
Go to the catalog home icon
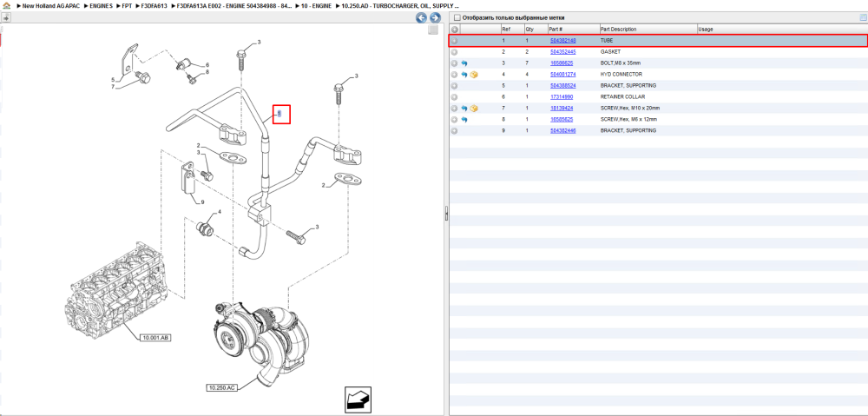coord(6,5)
